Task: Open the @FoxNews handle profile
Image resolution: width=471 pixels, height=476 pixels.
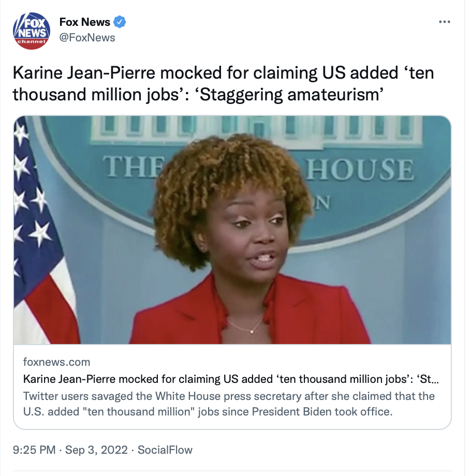Action: tap(87, 38)
